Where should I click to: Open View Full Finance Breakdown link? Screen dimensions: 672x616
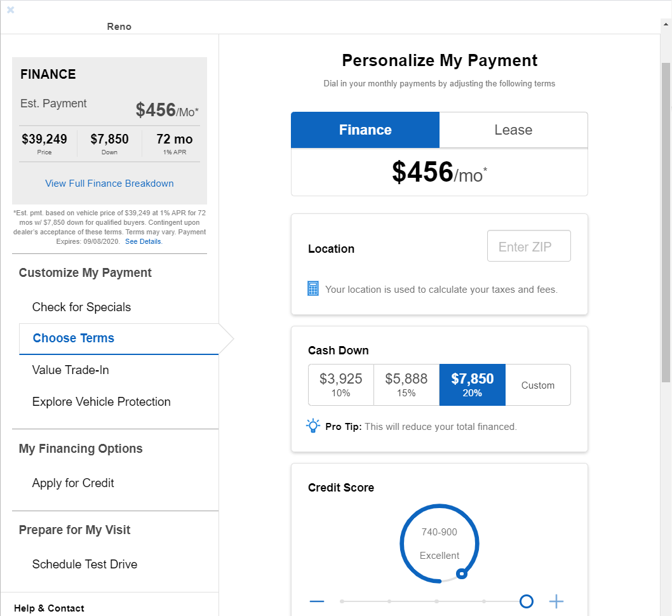[x=109, y=184]
